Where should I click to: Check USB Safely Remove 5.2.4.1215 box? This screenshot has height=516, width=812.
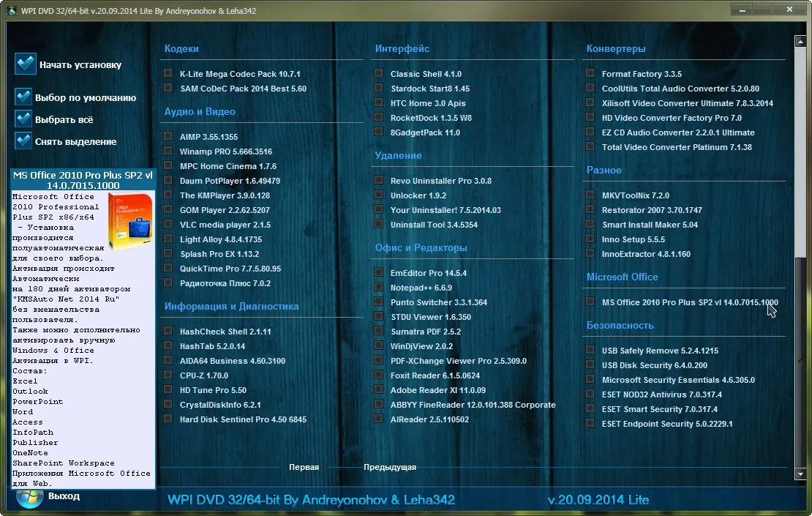[590, 350]
